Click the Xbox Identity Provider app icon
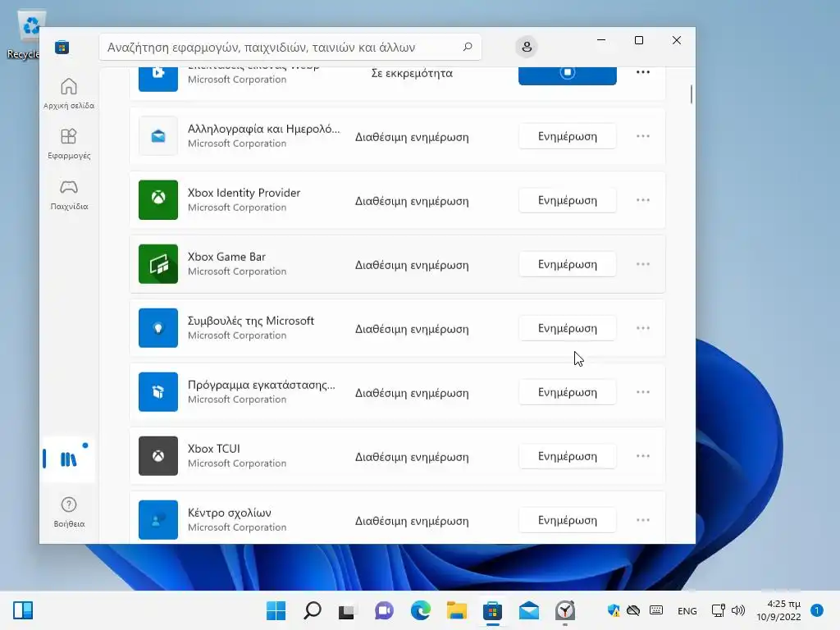840x630 pixels. [158, 200]
